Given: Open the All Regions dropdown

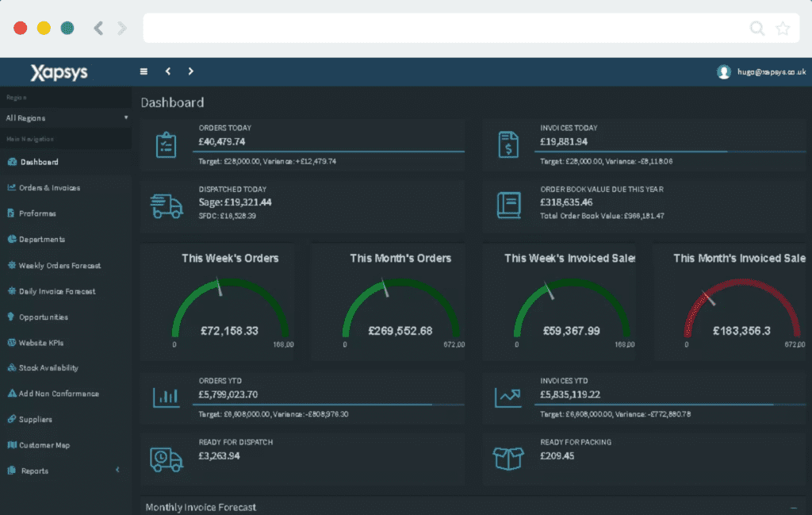Looking at the screenshot, I should pos(66,118).
